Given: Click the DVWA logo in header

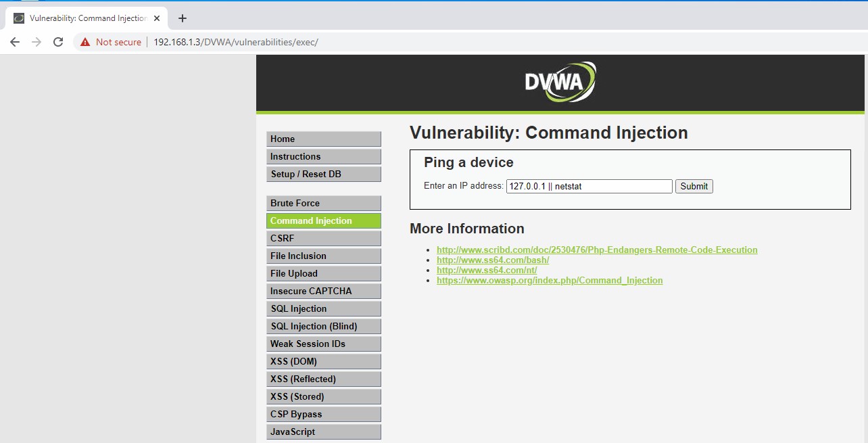Looking at the screenshot, I should (x=560, y=82).
